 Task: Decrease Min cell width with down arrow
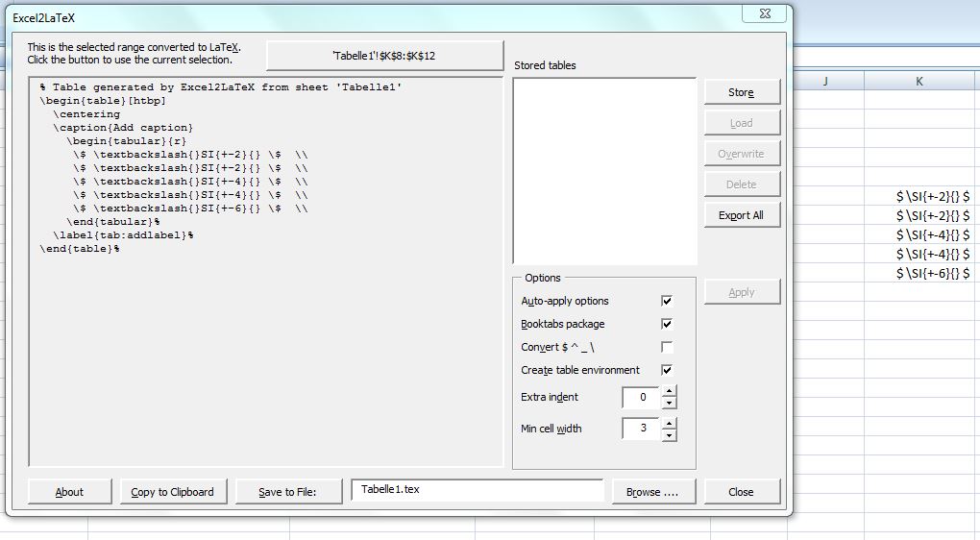click(x=670, y=435)
